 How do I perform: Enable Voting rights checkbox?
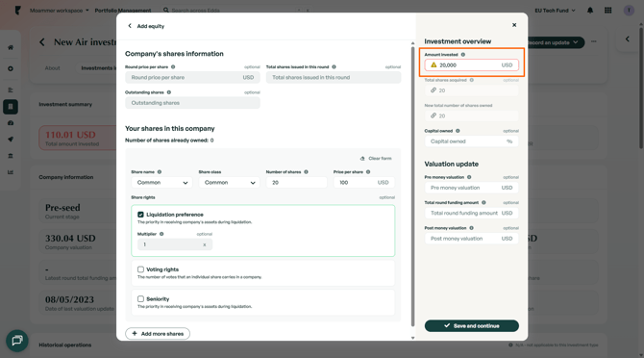tap(140, 269)
